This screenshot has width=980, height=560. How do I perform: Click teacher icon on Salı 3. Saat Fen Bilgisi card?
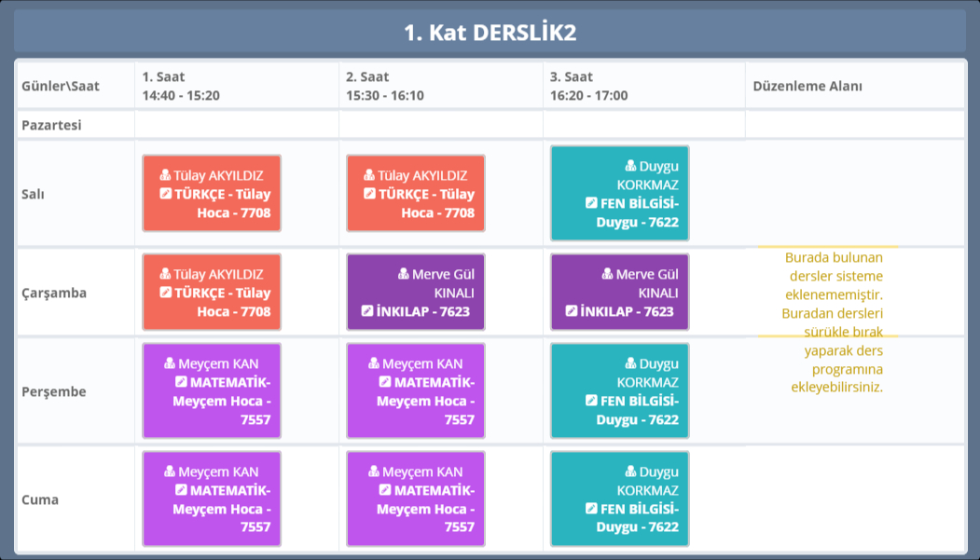[x=630, y=166]
